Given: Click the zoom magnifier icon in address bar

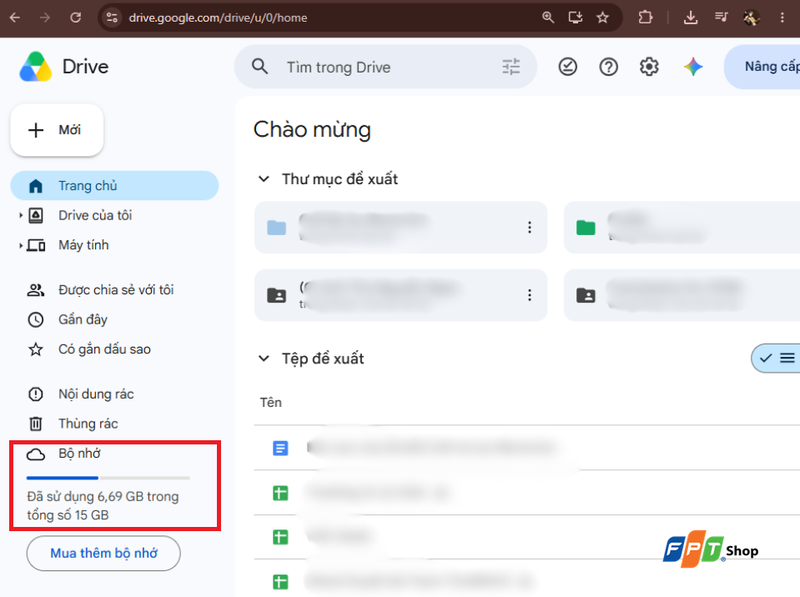Looking at the screenshot, I should click(x=548, y=18).
